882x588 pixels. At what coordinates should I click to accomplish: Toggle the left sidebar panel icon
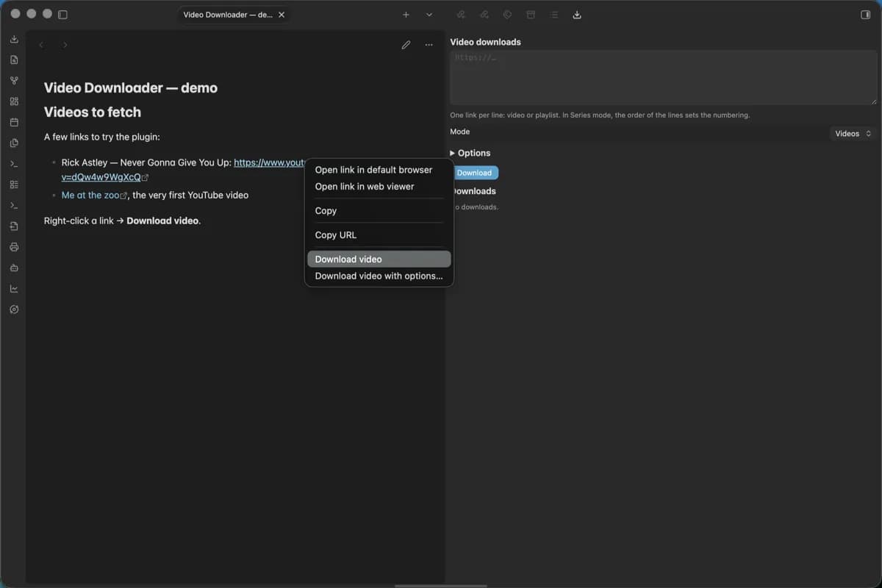point(62,15)
